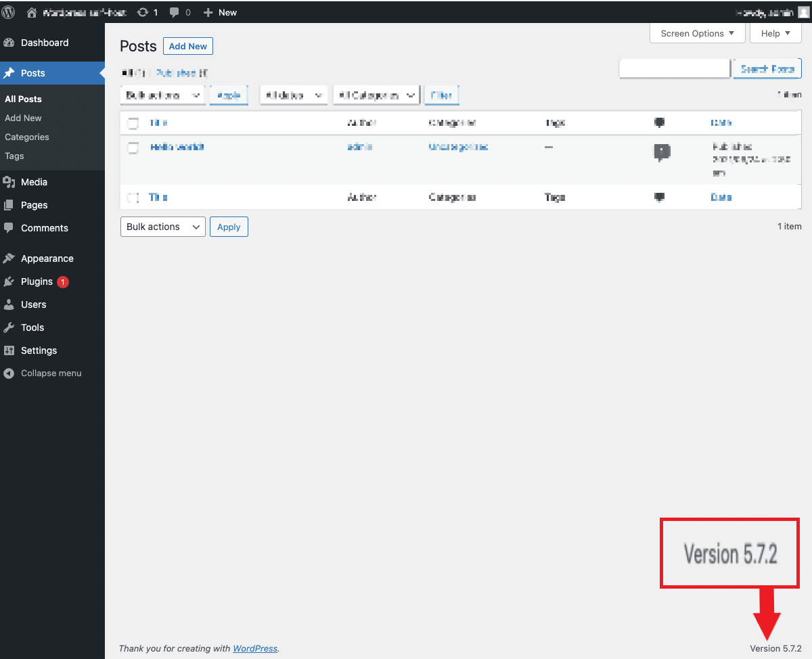Click the Filter button

[442, 95]
